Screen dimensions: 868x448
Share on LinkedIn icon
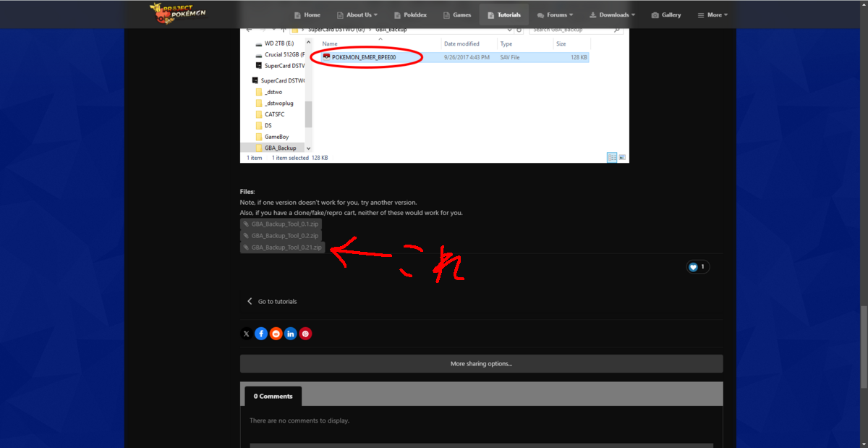(x=291, y=334)
